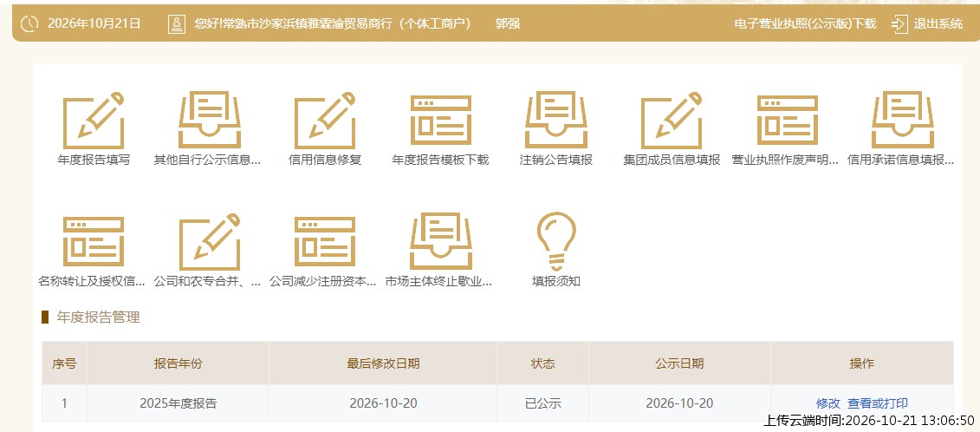Click 查看或打印 for the 2025 report
The image size is (980, 432).
[878, 403]
